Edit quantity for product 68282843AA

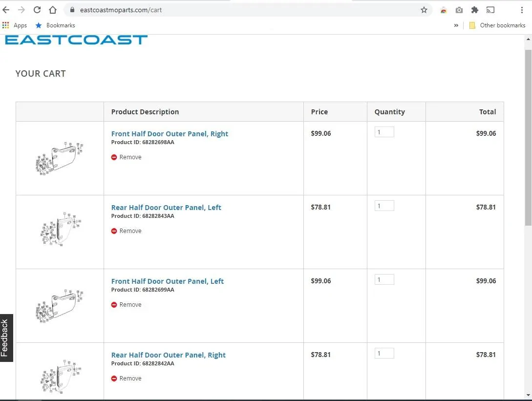point(384,206)
